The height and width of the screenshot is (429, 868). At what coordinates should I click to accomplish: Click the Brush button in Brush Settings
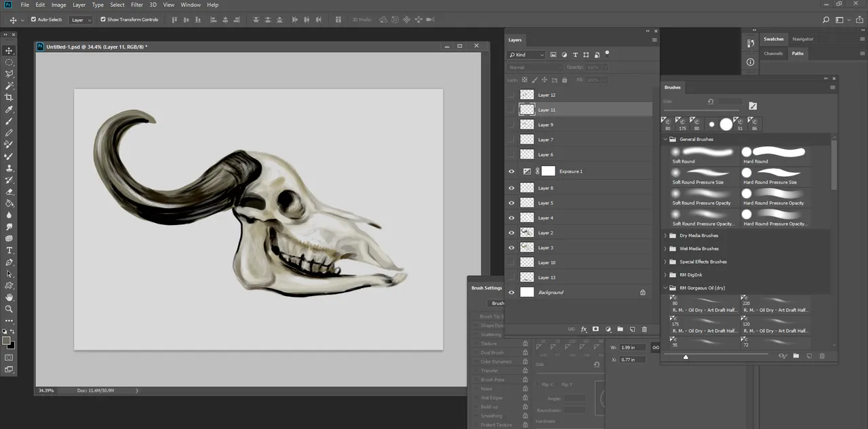[497, 303]
